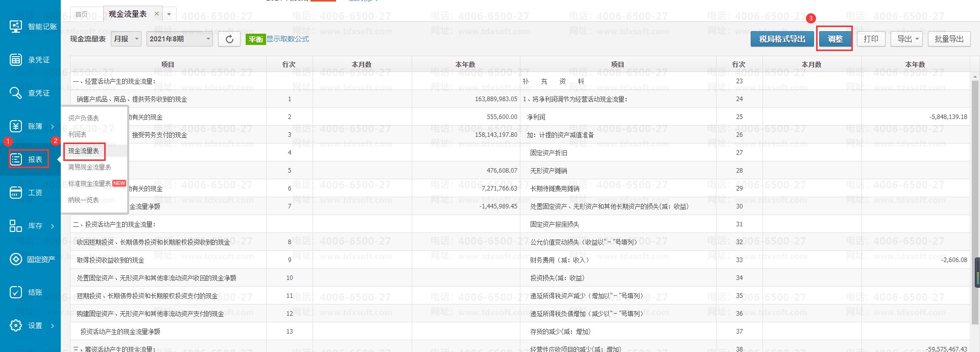Expand the 月报 report type dropdown
The width and height of the screenshot is (980, 352).
[126, 39]
